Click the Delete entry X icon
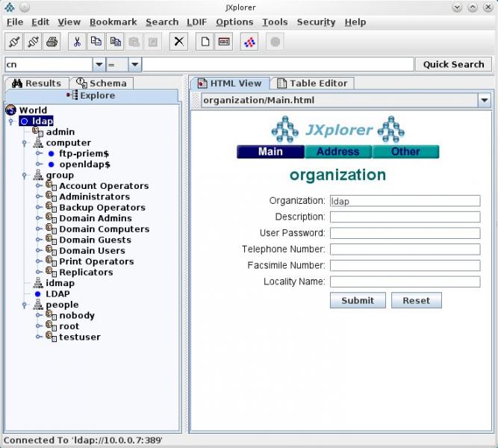This screenshot has width=498, height=448. [178, 42]
